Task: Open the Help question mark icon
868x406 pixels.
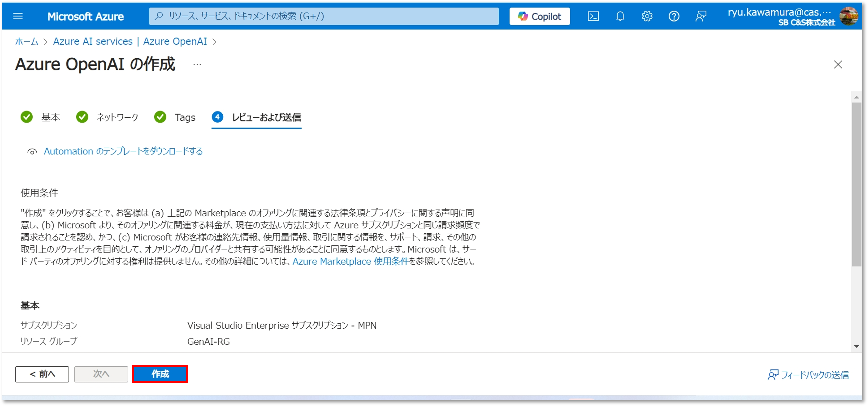Action: click(674, 16)
